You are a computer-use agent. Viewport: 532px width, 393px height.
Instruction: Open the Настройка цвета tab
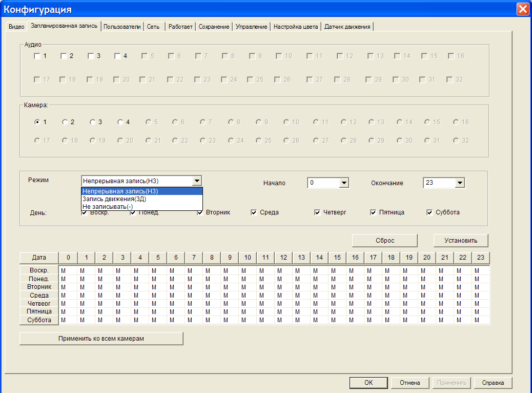[x=296, y=27]
